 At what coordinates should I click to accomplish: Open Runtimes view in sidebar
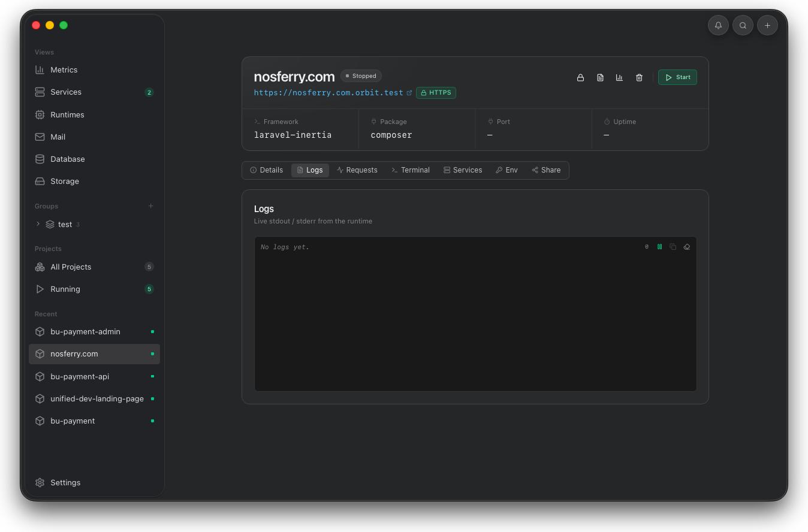pyautogui.click(x=94, y=114)
